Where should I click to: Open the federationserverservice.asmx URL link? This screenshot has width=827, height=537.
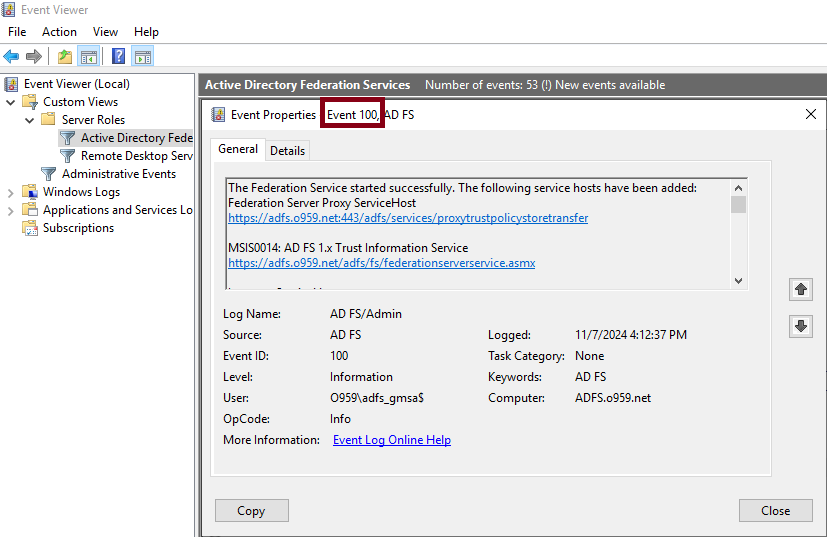click(x=381, y=263)
